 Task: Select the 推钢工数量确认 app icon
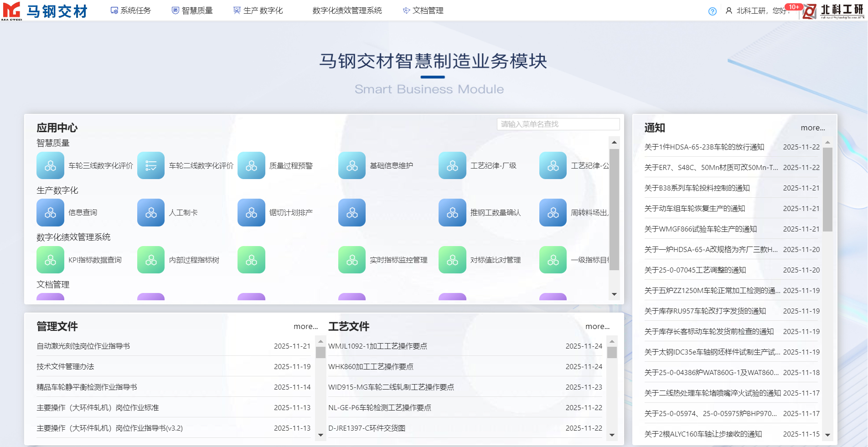[x=452, y=212]
